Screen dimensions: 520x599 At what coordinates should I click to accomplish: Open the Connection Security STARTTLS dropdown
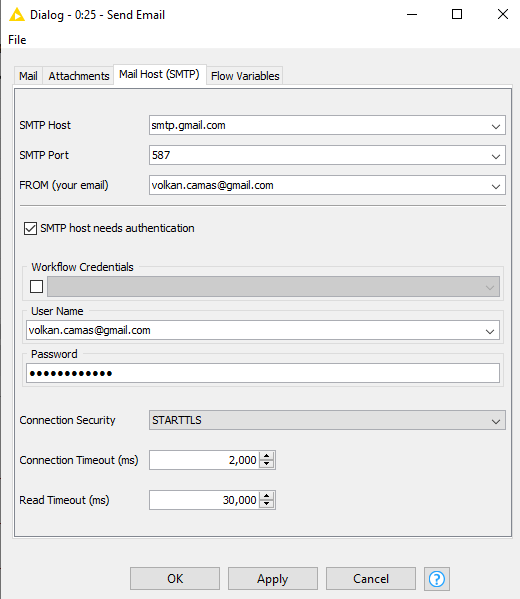[x=327, y=420]
